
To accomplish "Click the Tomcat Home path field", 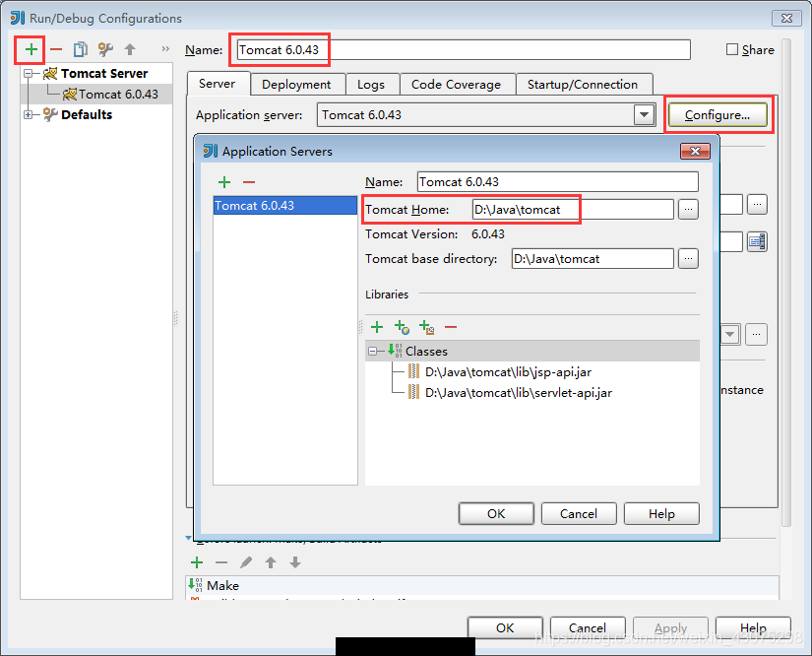I will [x=573, y=210].
